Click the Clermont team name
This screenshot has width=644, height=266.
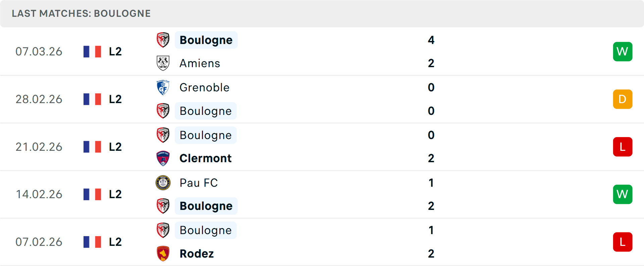click(x=206, y=158)
